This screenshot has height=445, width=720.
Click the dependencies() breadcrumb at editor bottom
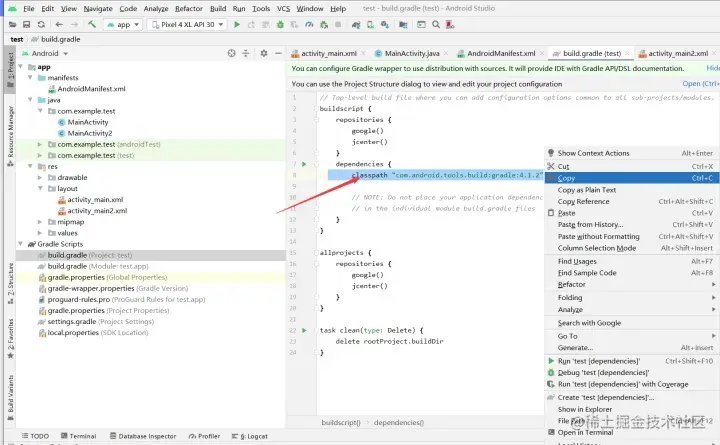click(399, 422)
